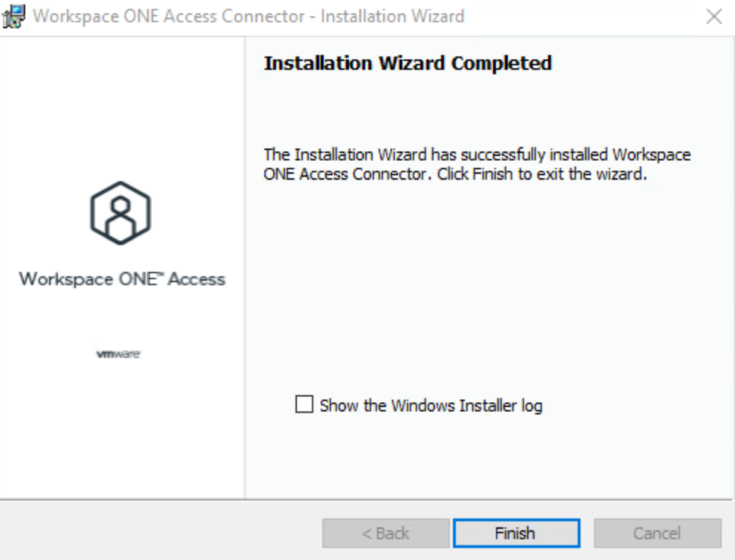Screen dimensions: 735x560
Task: Click the vmware logo in the left banner
Action: (119, 354)
